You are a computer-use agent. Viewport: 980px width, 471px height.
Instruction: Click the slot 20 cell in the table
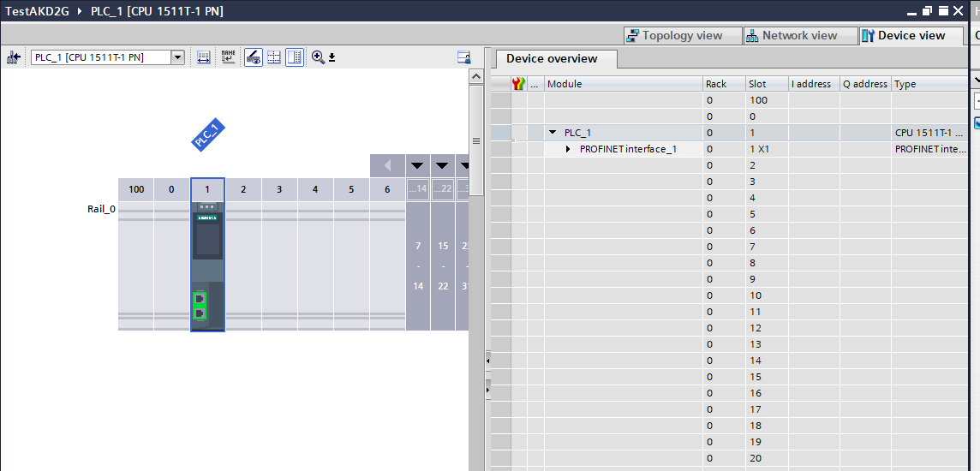coord(766,457)
